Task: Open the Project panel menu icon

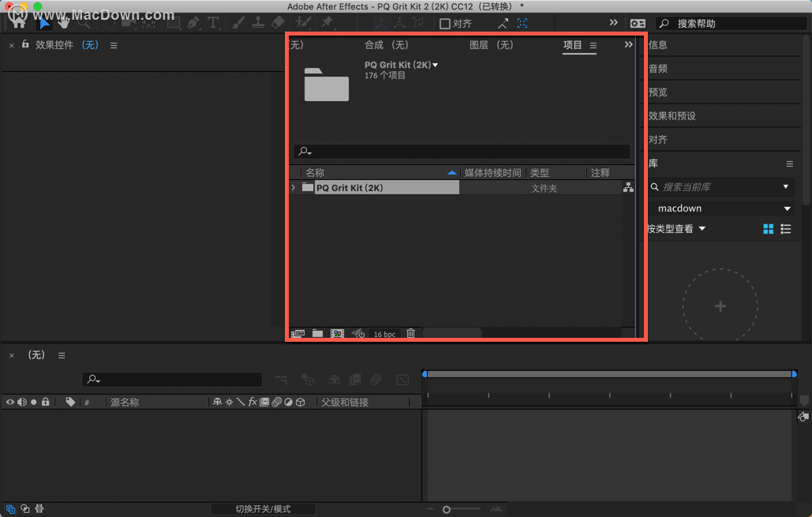Action: coord(593,46)
